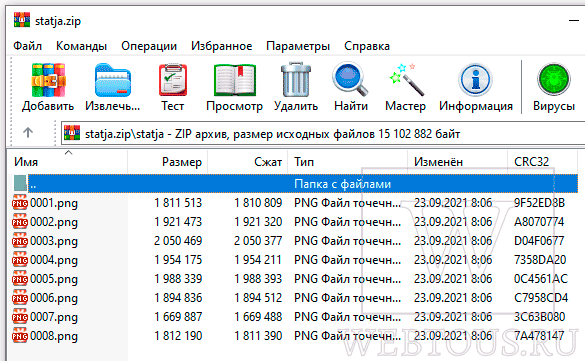Click the PNG icon of 0002.png
Screen dimensions: 585x361
(20, 222)
